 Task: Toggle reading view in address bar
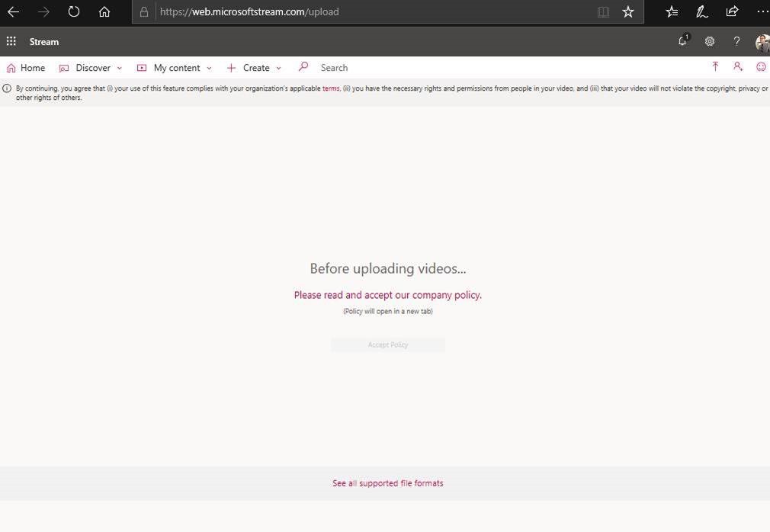603,12
